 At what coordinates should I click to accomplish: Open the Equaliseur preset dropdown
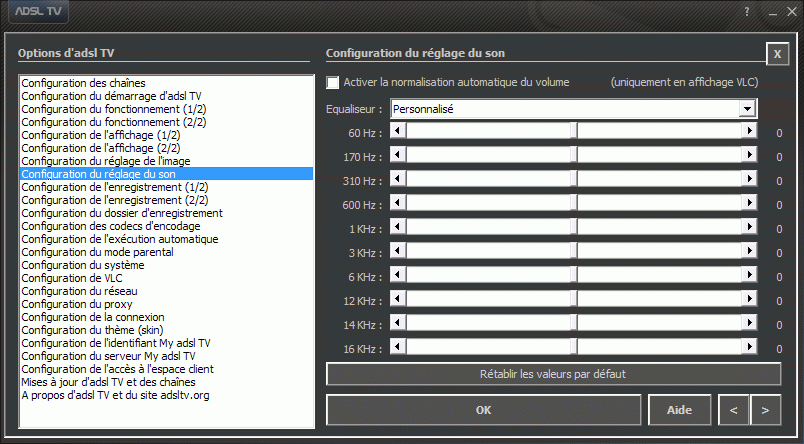747,109
